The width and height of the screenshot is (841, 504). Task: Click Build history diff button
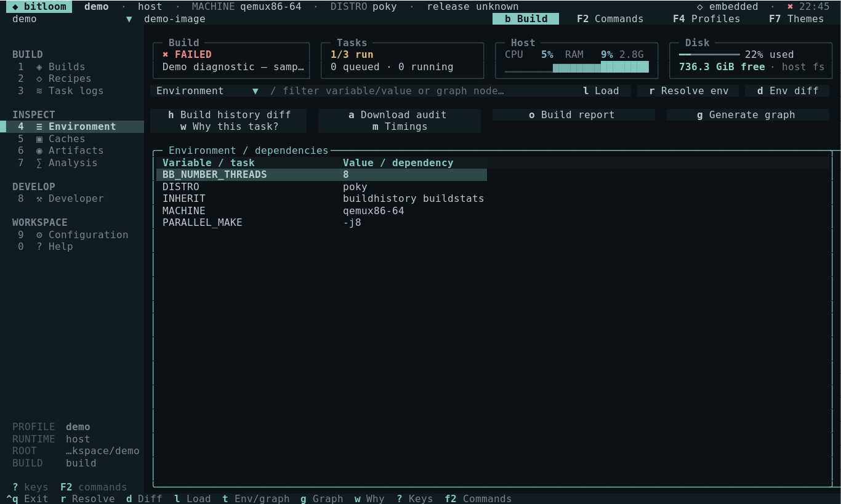(229, 115)
